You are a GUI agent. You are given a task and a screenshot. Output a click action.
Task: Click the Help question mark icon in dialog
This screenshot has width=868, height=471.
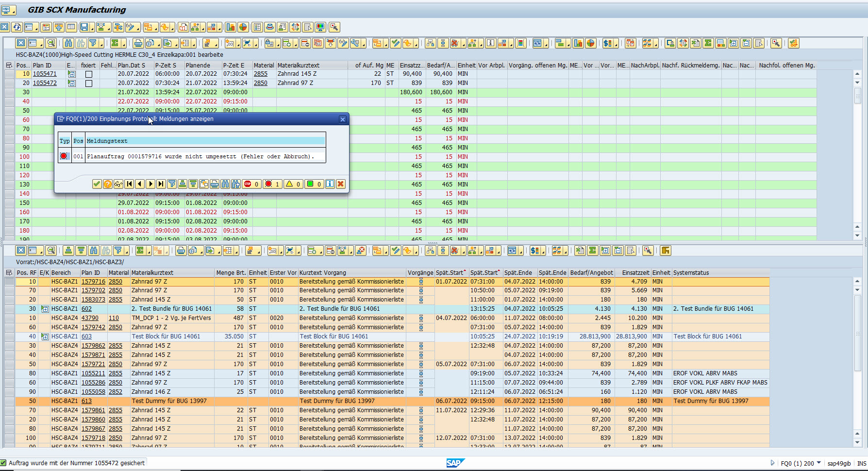(107, 184)
